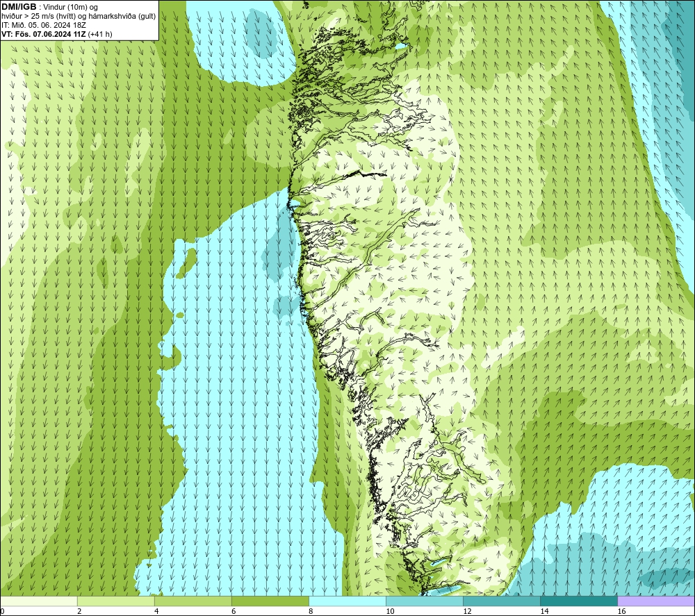
Task: Click the colorbar label '10'
Action: pyautogui.click(x=390, y=612)
